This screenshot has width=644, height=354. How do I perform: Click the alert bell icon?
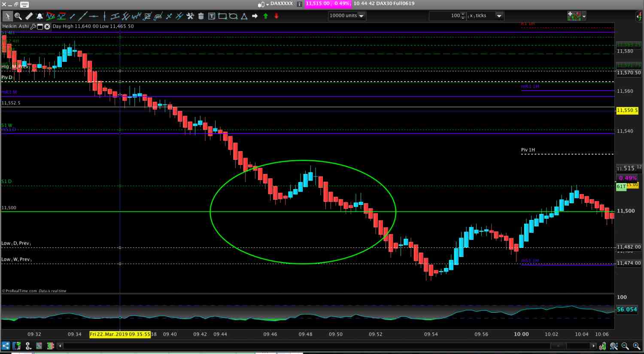(x=39, y=16)
